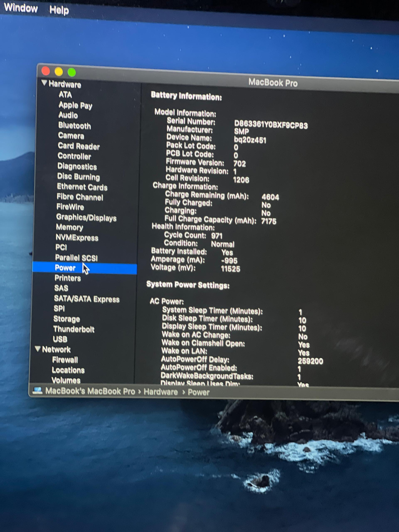This screenshot has width=399, height=532.
Task: Select SAS in the sidebar
Action: pos(61,288)
